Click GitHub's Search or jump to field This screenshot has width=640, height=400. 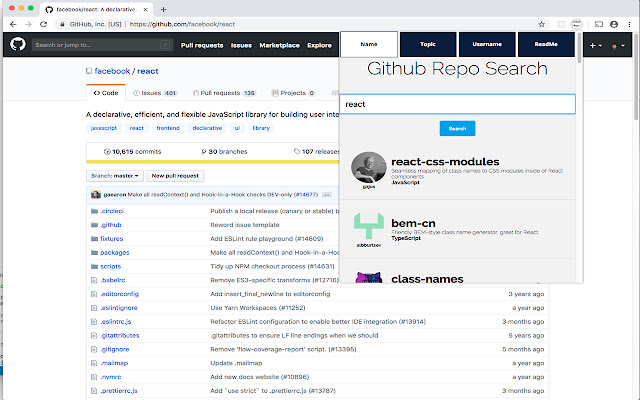pos(102,45)
